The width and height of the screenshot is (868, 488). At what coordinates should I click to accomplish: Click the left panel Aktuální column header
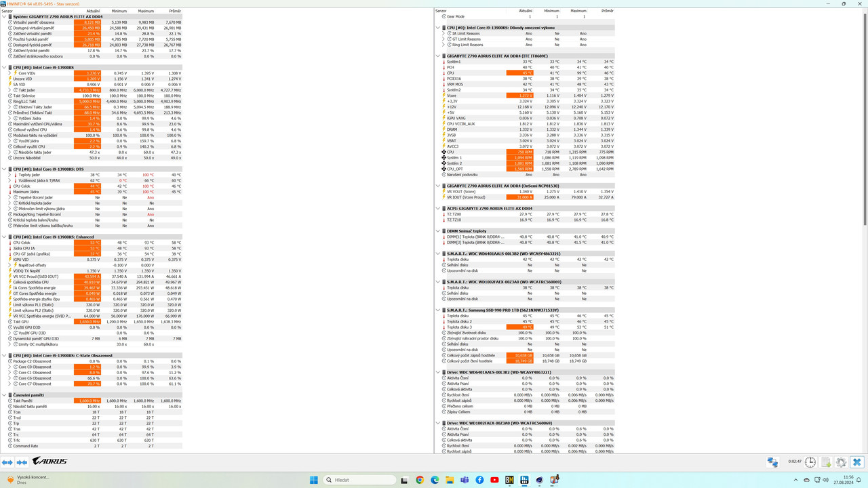[93, 11]
